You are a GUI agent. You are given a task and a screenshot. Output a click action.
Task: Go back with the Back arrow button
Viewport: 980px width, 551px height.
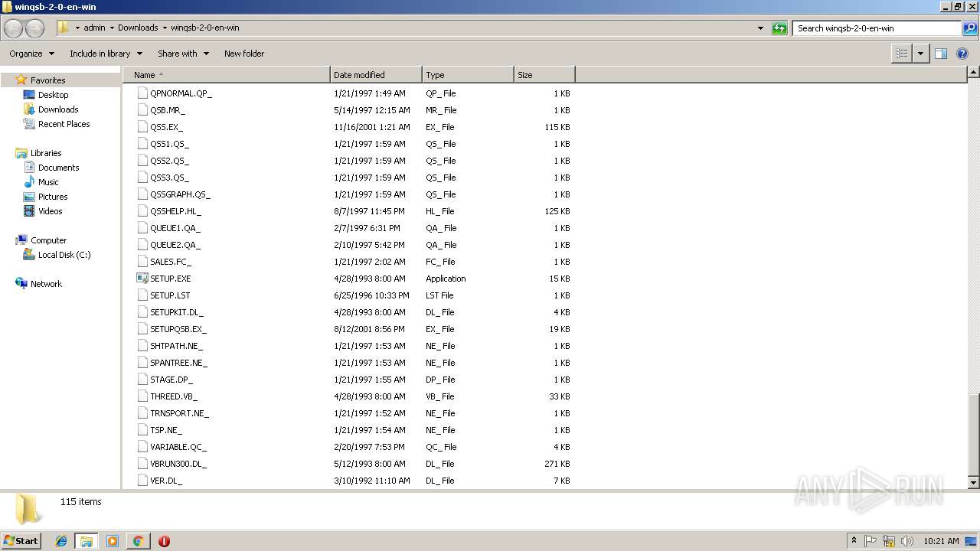pyautogui.click(x=14, y=28)
